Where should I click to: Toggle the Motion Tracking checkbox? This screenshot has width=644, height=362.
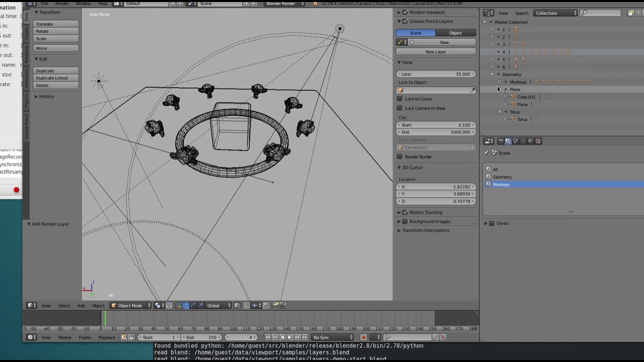coord(405,213)
